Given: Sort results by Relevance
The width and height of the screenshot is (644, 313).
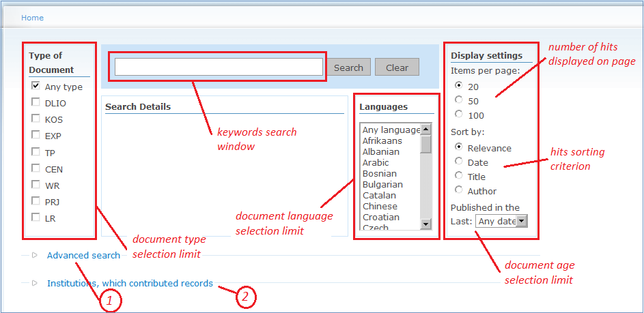Looking at the screenshot, I should point(459,147).
